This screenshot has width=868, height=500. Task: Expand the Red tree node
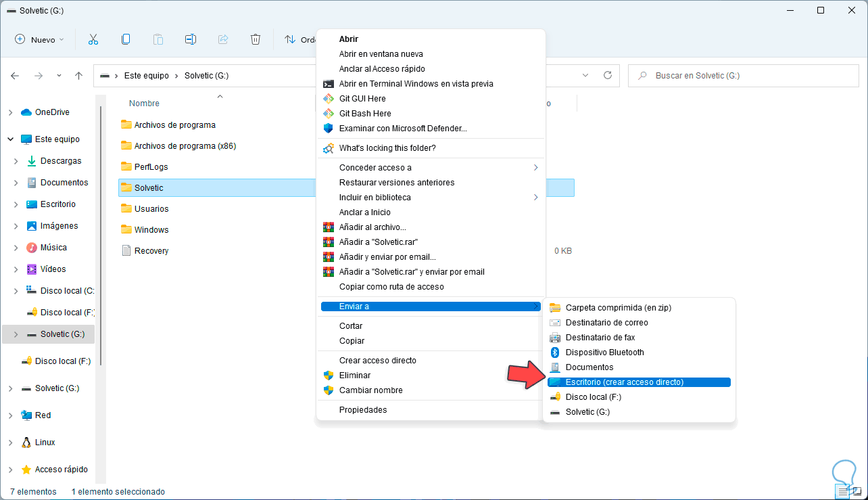click(11, 415)
